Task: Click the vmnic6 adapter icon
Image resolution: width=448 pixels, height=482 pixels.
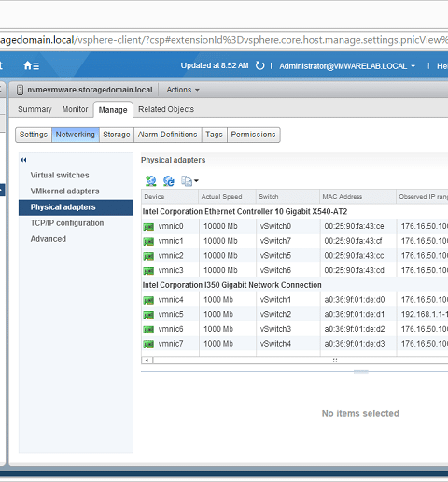Action: [x=148, y=330]
